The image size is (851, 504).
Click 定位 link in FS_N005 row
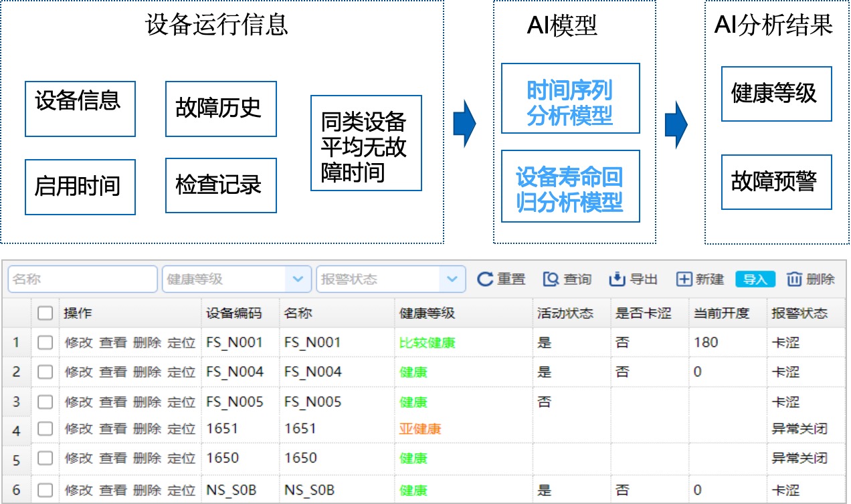(x=181, y=402)
